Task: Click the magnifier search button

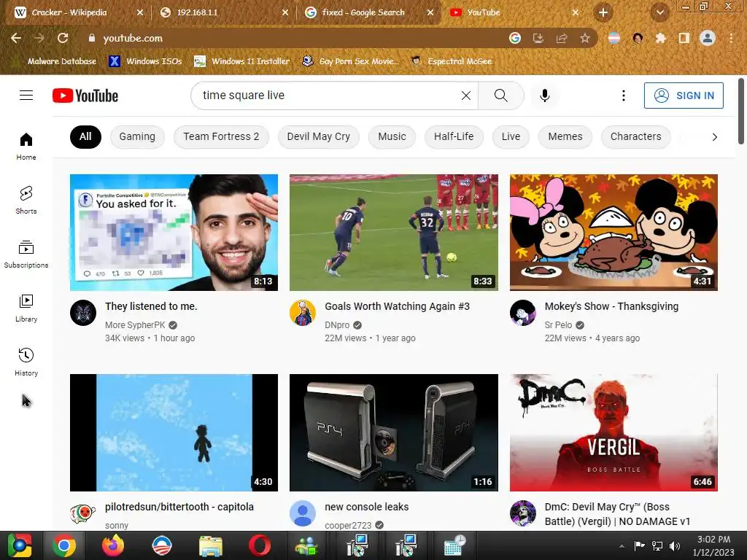Action: (500, 96)
